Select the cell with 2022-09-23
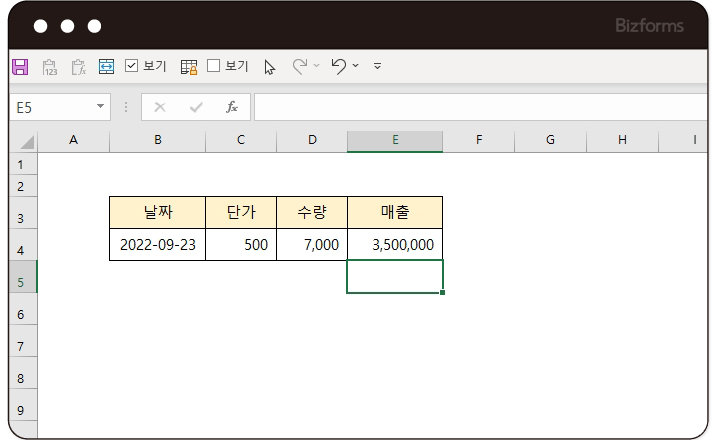Viewport: 715px width, 440px height. [158, 244]
